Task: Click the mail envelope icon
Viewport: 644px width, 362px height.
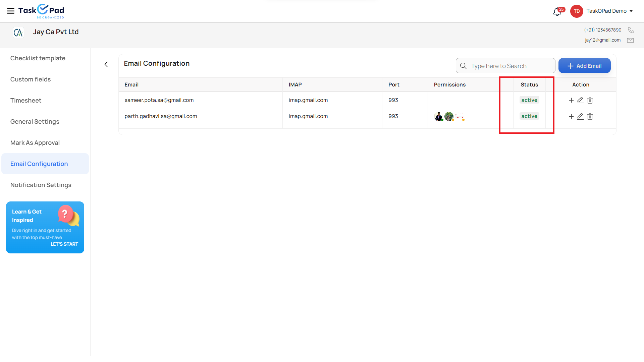Action: (630, 40)
